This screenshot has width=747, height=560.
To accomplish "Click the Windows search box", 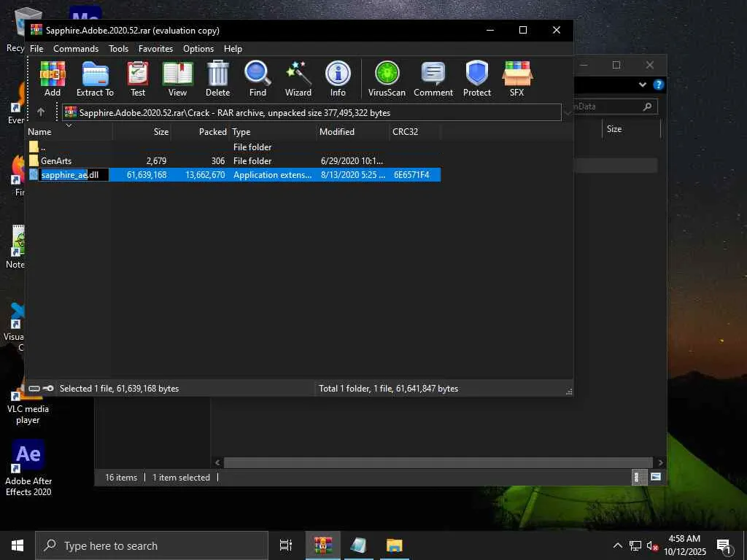I will click(152, 545).
